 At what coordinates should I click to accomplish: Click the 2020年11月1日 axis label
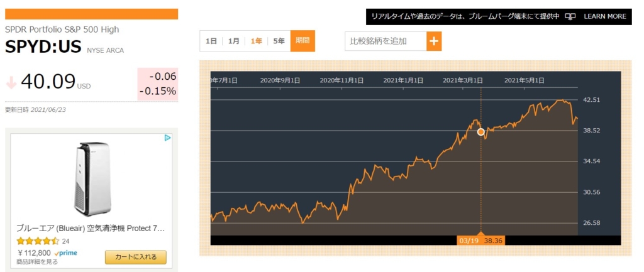[x=341, y=80]
